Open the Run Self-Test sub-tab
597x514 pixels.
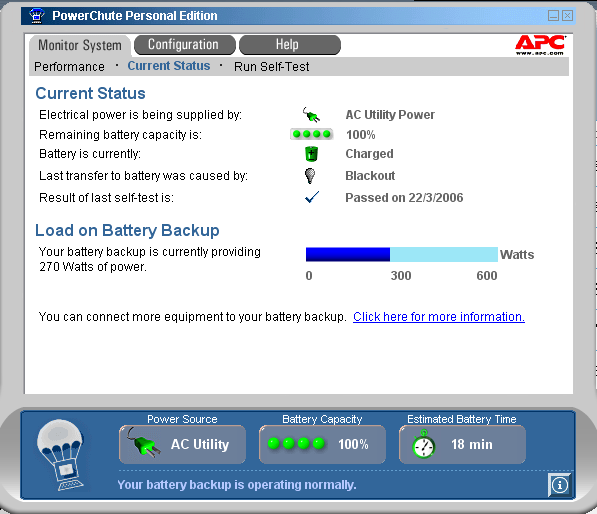click(271, 67)
